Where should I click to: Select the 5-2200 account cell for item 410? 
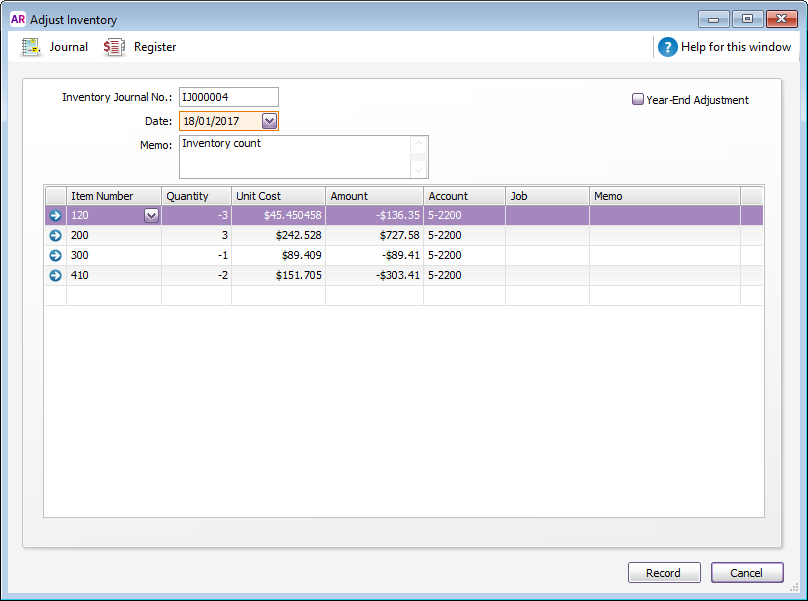[x=464, y=275]
